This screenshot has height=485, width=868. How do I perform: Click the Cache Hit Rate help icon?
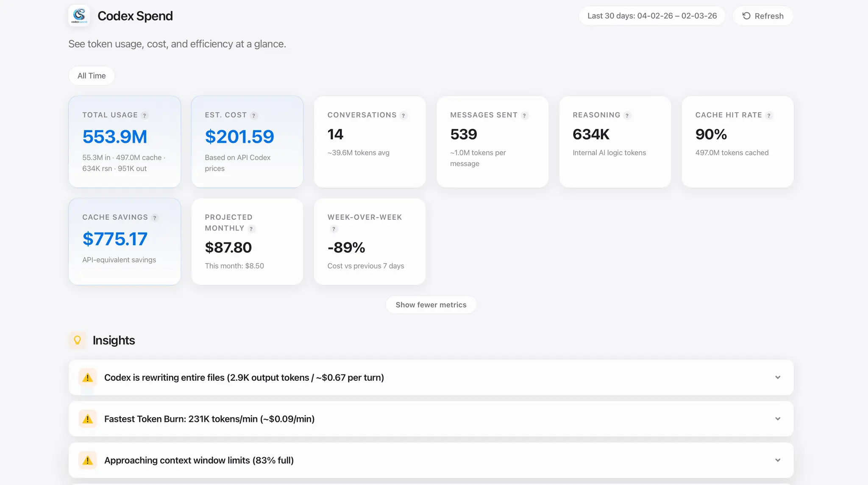[769, 116]
